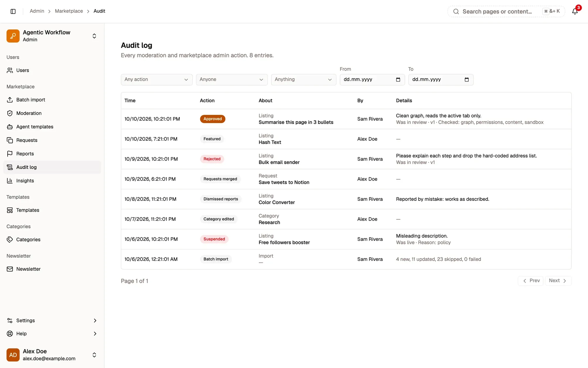Open the To date calendar picker icon

click(467, 79)
